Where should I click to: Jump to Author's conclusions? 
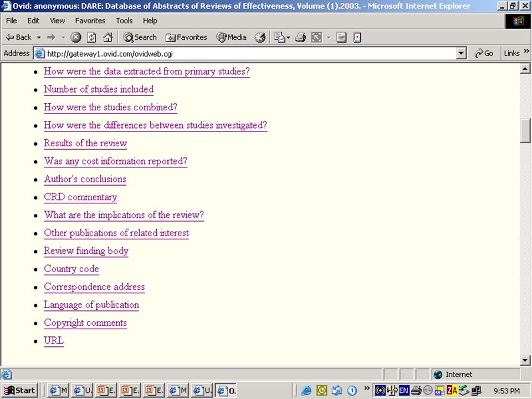tap(85, 180)
